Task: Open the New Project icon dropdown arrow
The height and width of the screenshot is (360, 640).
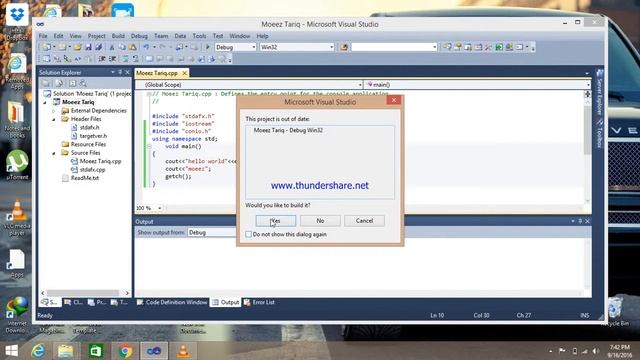Action: 54,47
